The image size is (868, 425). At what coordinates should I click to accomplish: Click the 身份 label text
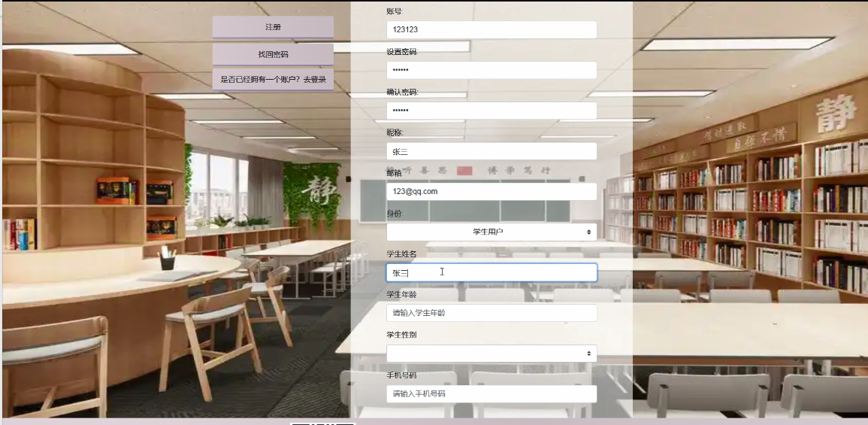click(x=394, y=214)
